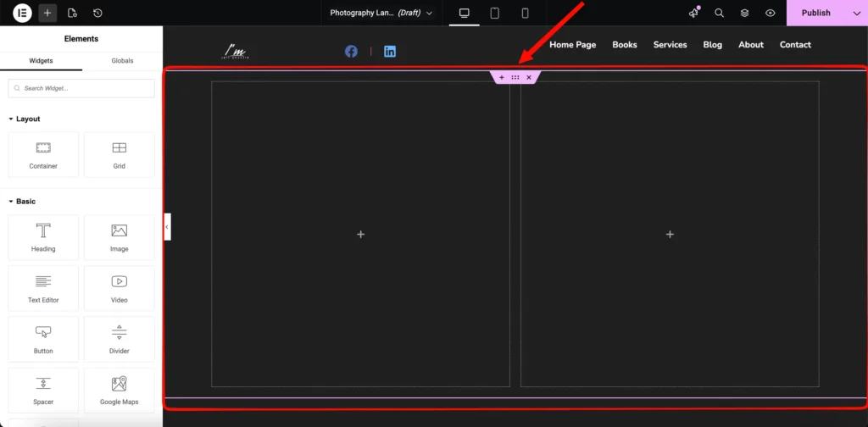Click the site logo in header
The width and height of the screenshot is (868, 427).
[236, 52]
